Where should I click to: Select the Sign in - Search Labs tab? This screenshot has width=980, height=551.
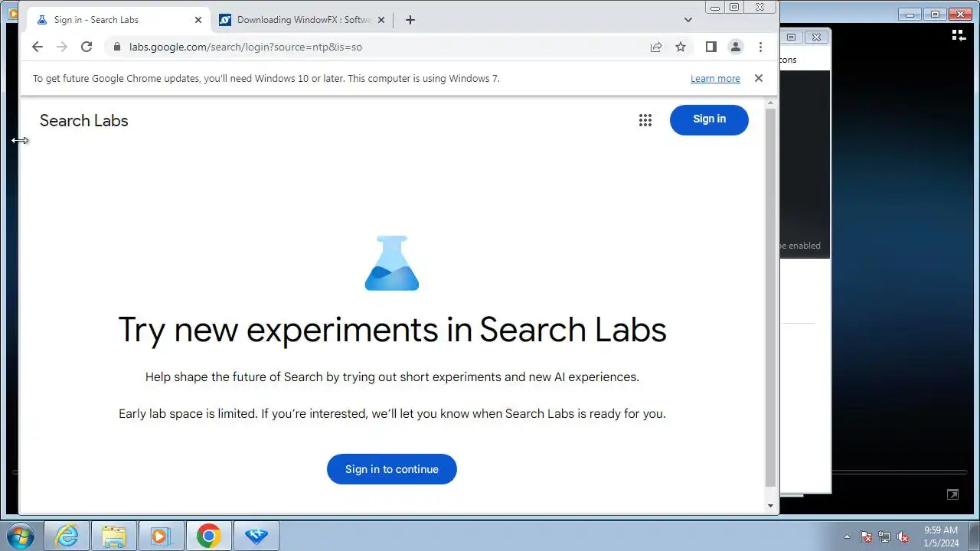click(119, 20)
